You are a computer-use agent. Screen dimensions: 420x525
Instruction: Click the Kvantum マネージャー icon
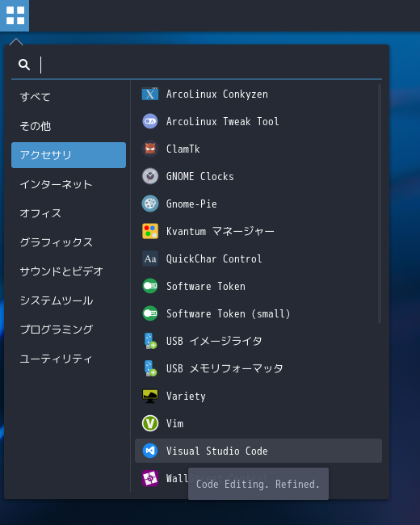point(150,231)
